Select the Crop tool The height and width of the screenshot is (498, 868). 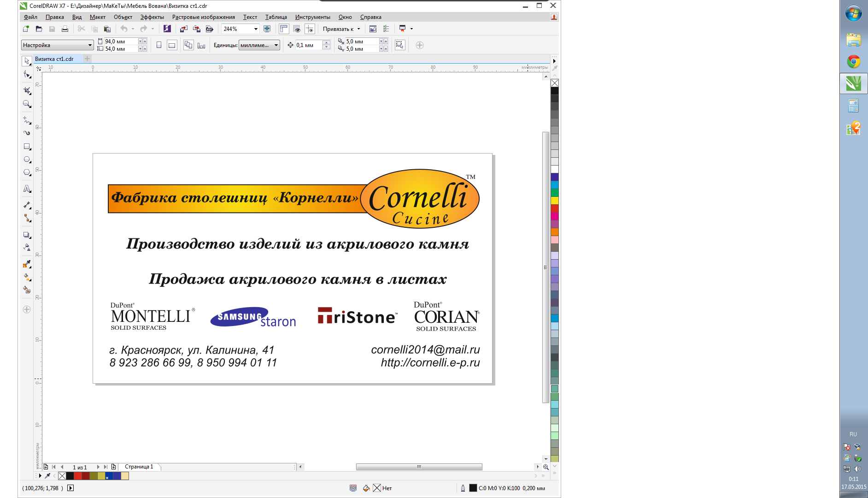[27, 90]
